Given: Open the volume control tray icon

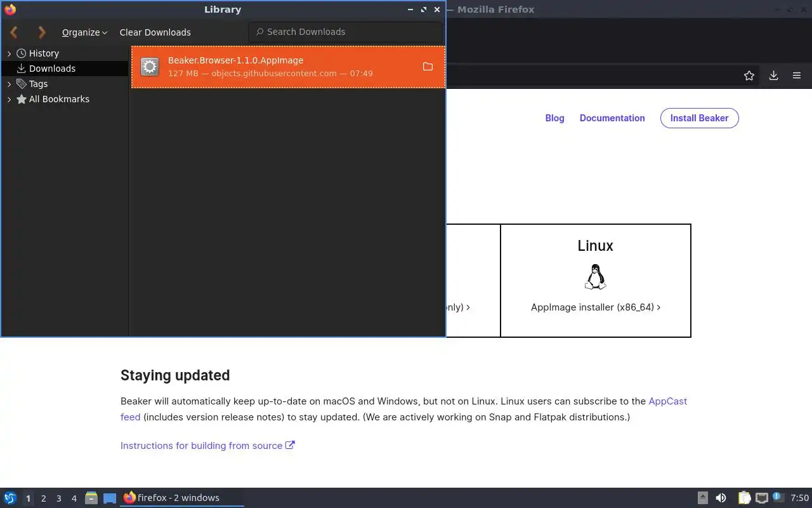Looking at the screenshot, I should click(721, 498).
